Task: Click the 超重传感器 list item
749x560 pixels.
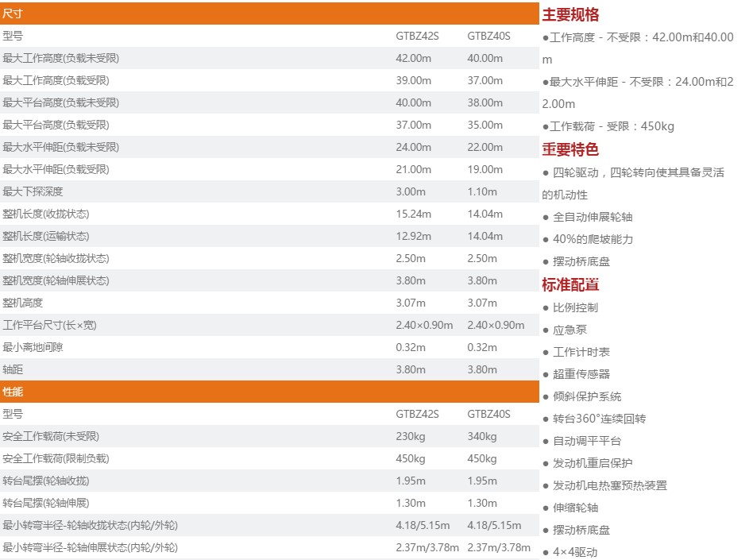Action: [x=581, y=374]
